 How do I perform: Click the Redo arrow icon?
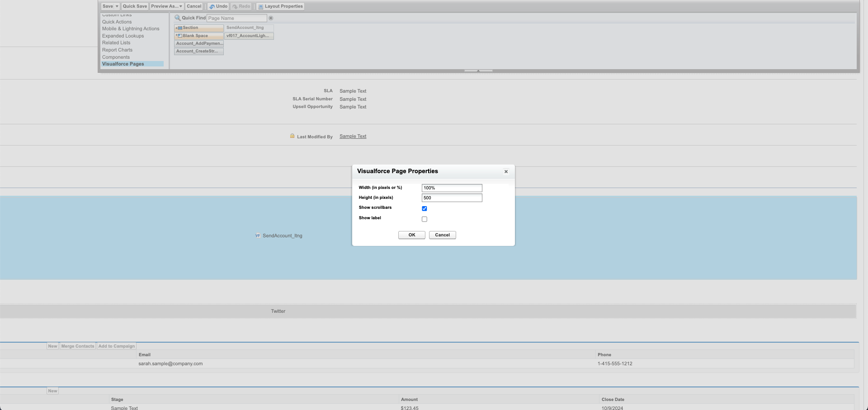coord(235,6)
